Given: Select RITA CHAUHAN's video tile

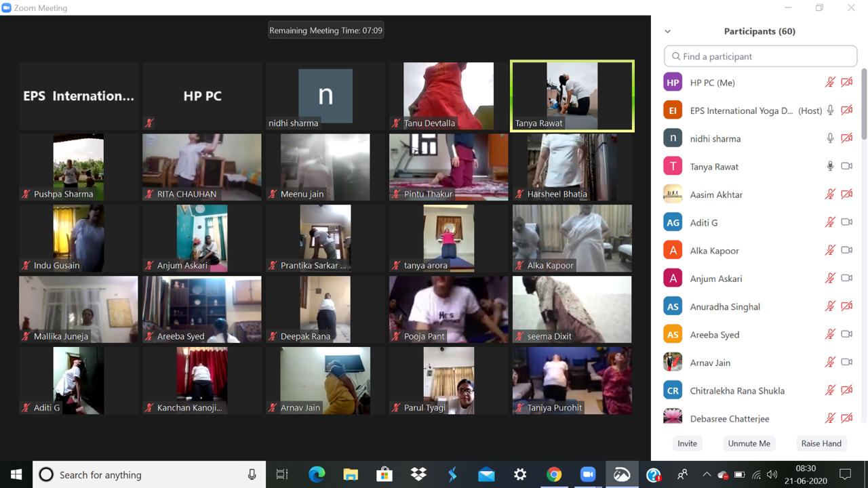Looking at the screenshot, I should coord(201,167).
